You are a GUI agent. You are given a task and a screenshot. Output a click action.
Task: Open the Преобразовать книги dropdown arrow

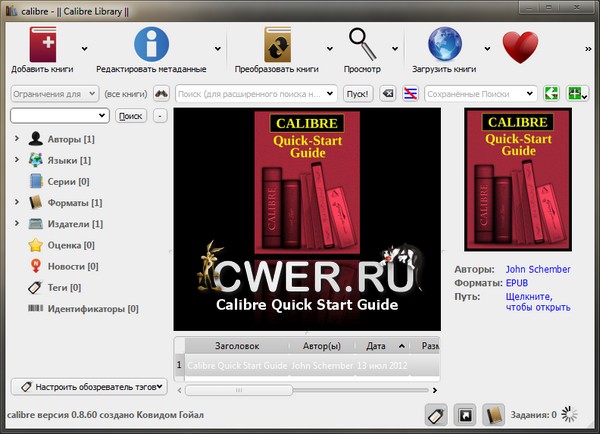330,49
